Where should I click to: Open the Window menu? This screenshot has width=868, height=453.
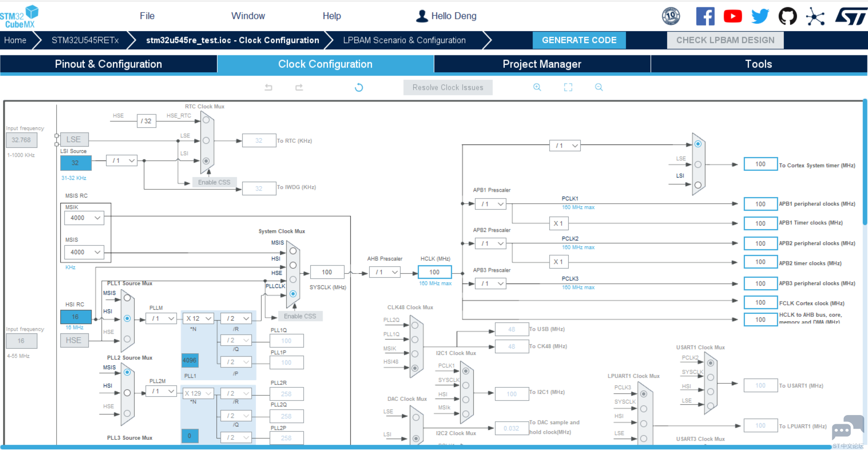click(x=248, y=16)
